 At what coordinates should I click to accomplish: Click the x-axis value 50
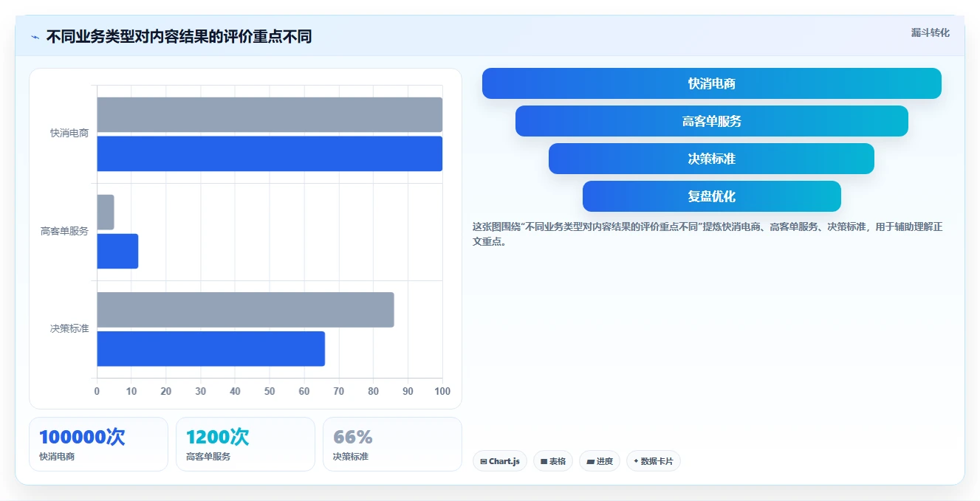point(270,391)
